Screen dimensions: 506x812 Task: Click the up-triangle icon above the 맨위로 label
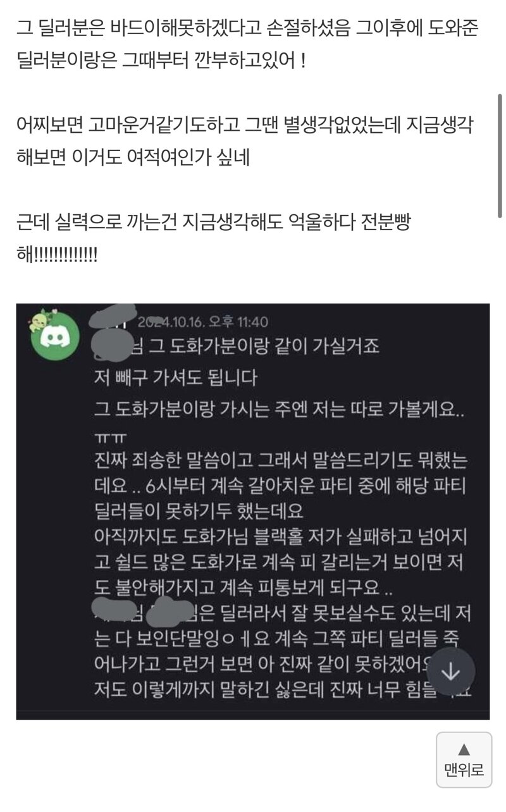[464, 749]
